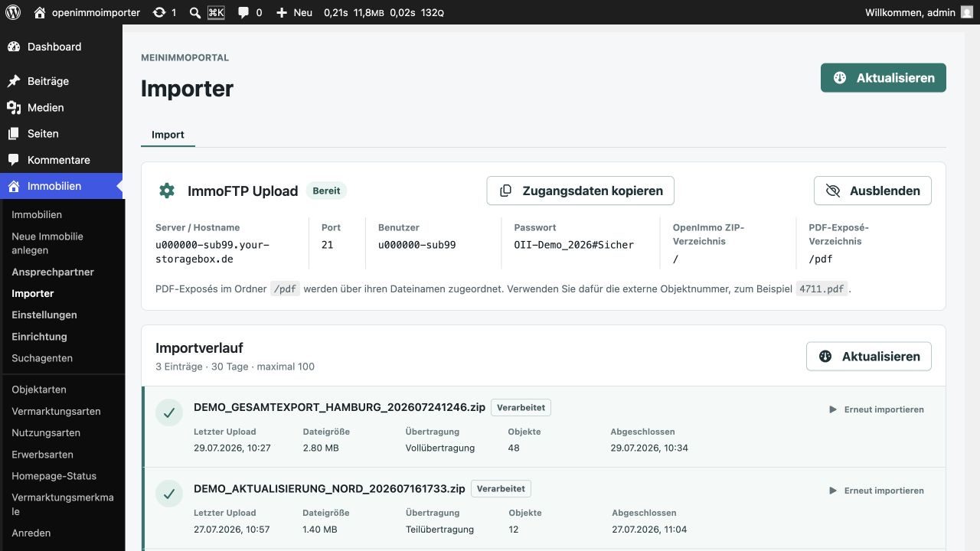Open Einrichtung in the submenu
This screenshot has width=980, height=551.
(39, 337)
